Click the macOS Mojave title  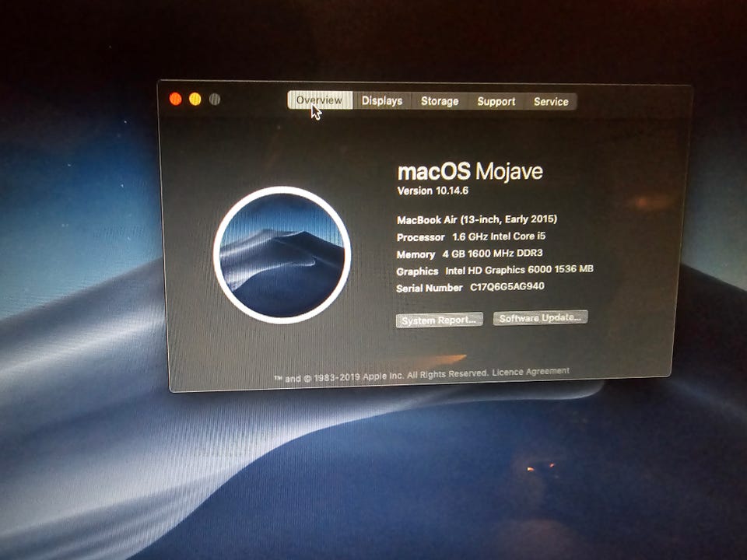[470, 171]
